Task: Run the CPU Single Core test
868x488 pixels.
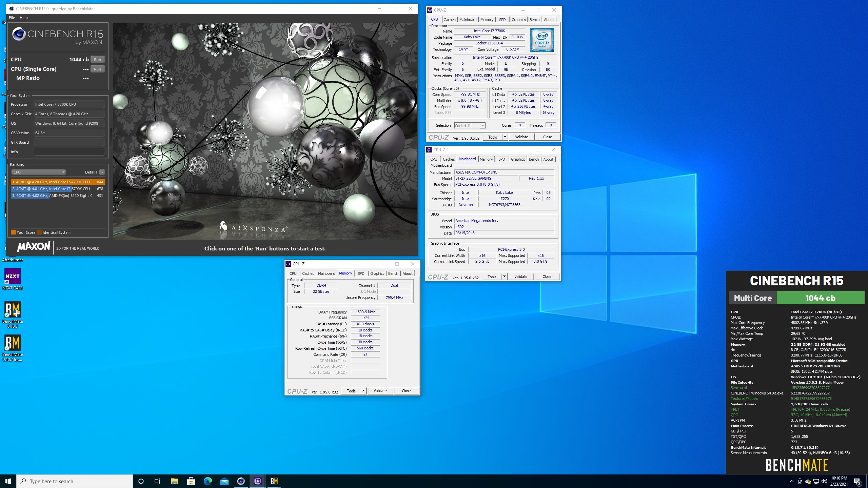Action: (98, 69)
